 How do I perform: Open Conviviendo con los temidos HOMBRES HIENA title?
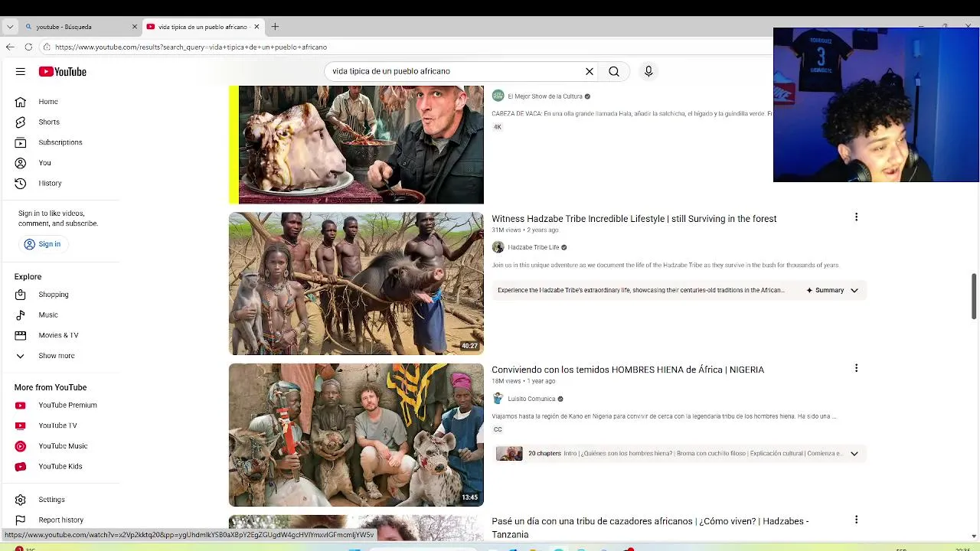[628, 370]
